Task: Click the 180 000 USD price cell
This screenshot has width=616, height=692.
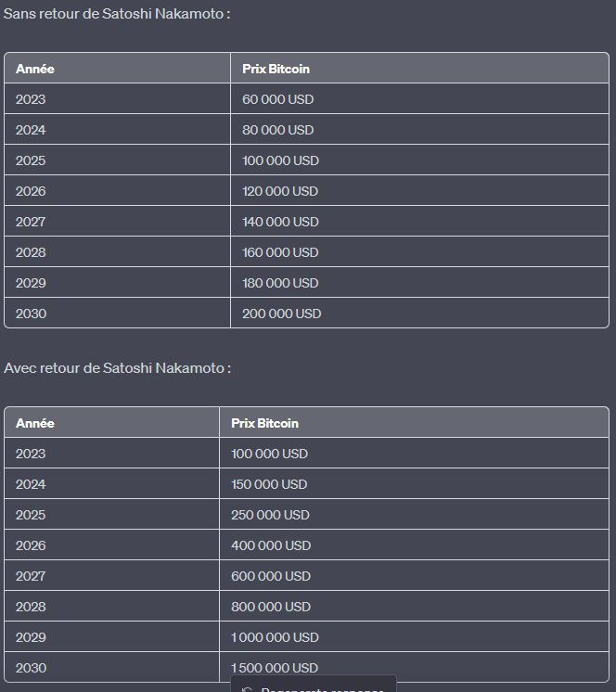Action: pyautogui.click(x=280, y=283)
